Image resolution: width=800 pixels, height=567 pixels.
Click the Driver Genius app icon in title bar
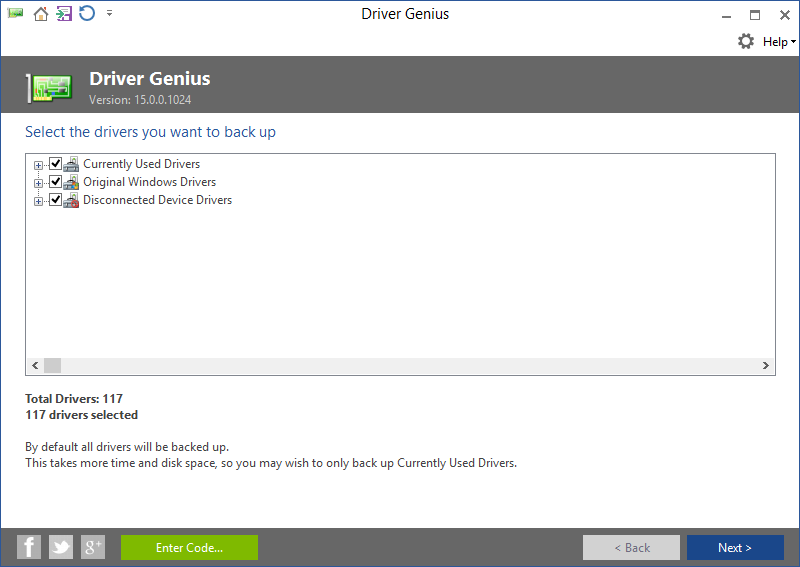coord(15,13)
